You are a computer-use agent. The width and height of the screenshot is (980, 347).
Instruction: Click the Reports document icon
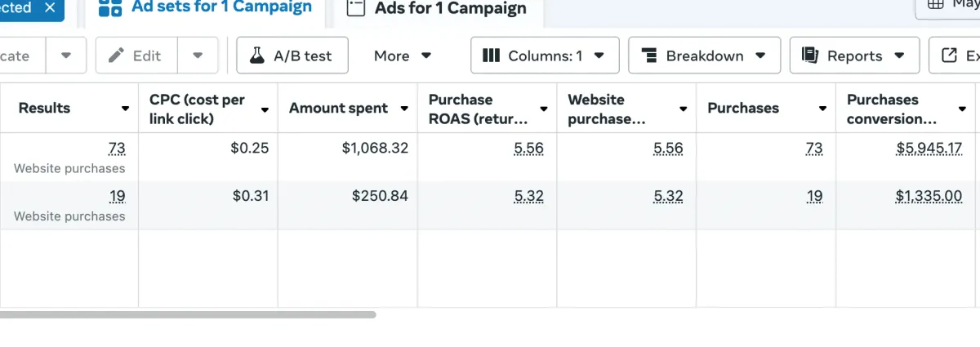coord(810,56)
